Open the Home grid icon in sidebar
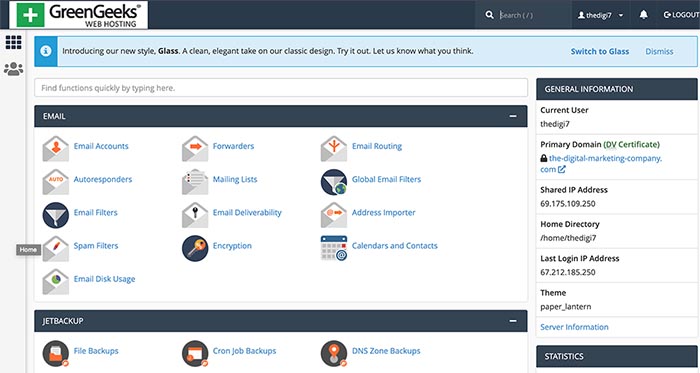Viewport: 700px width, 373px height. (13, 42)
